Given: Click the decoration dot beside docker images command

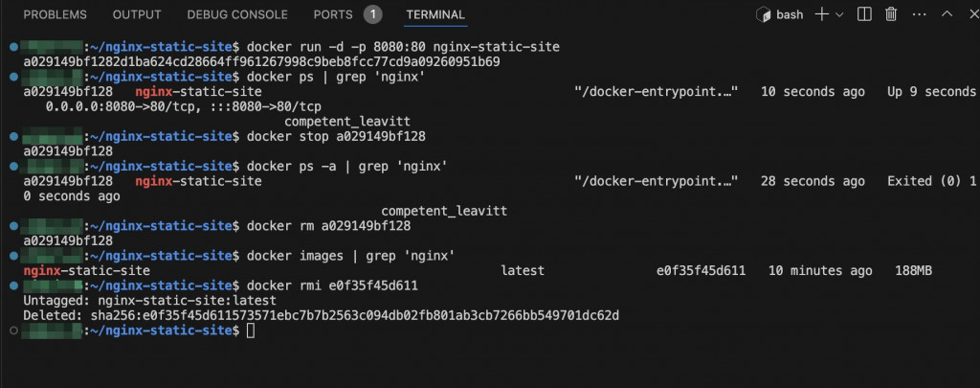Looking at the screenshot, I should click(13, 256).
